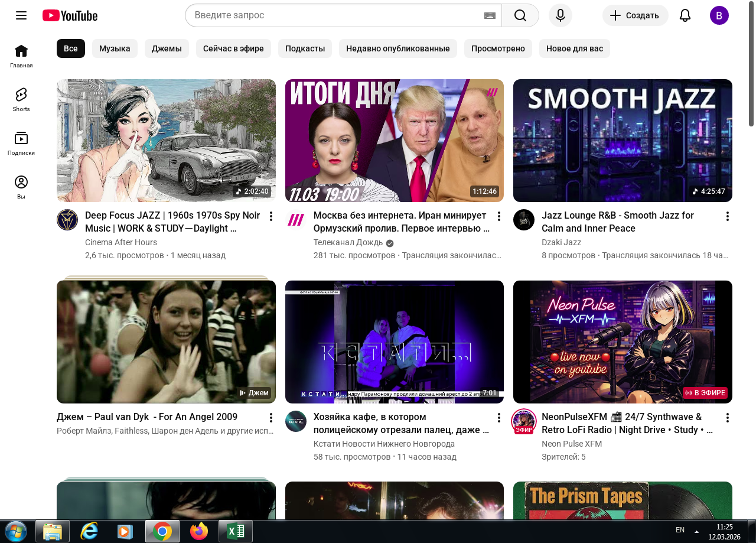The image size is (756, 543).
Task: Open Excel from the taskbar
Action: click(236, 531)
